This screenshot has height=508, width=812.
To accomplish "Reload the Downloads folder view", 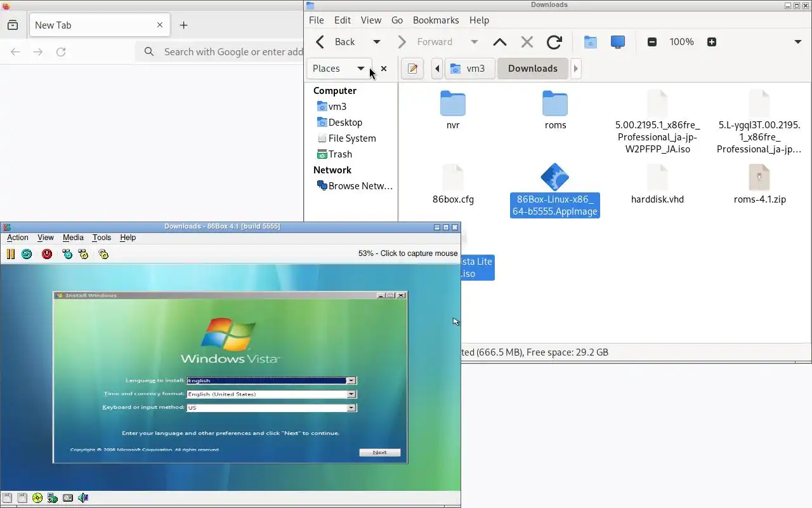I will pos(554,42).
